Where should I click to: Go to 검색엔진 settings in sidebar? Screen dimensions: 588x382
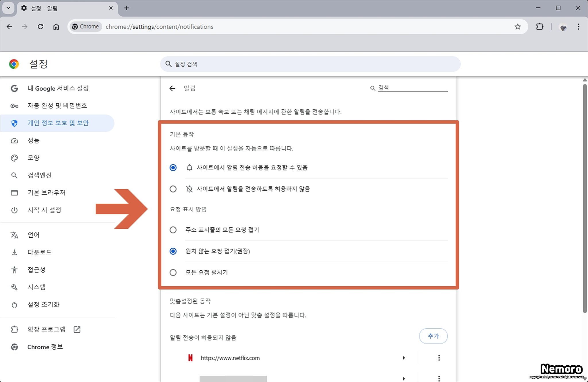click(39, 175)
